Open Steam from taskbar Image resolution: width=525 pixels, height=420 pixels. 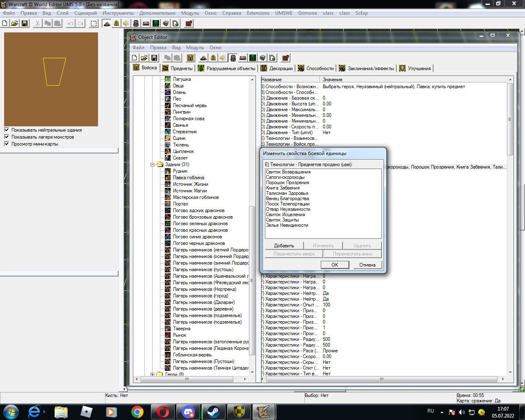213,411
